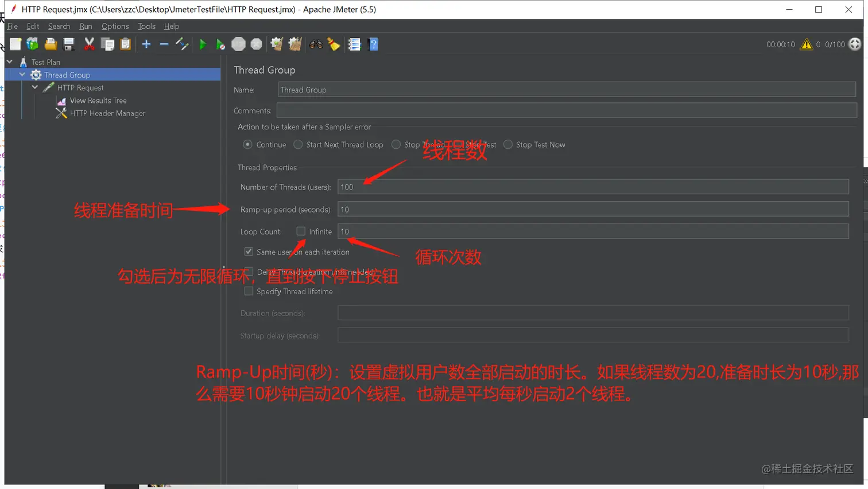Select HTTP Header Manager tree item

pyautogui.click(x=107, y=113)
